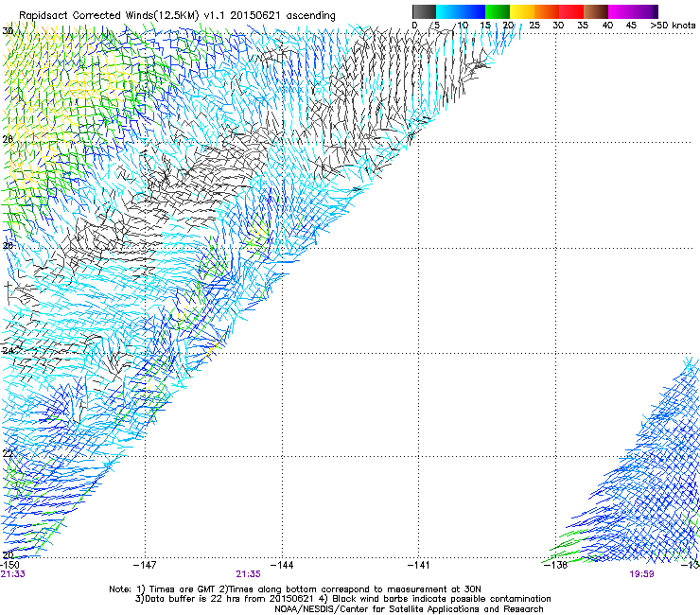Click the orange 25-30 knots color segment
This screenshot has width=700, height=615.
coord(547,11)
